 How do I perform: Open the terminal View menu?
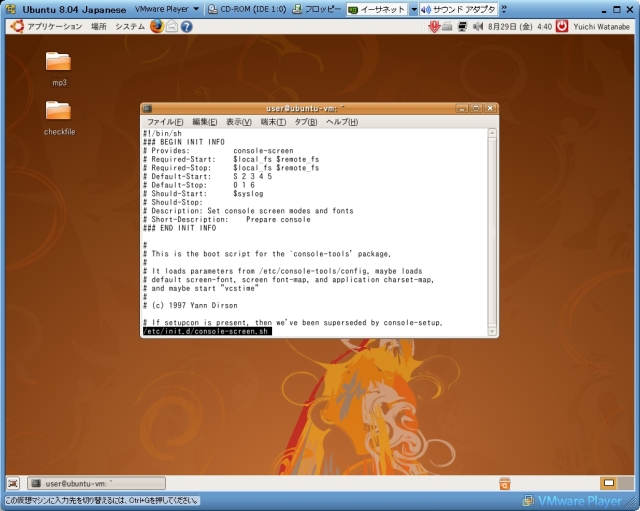239,122
